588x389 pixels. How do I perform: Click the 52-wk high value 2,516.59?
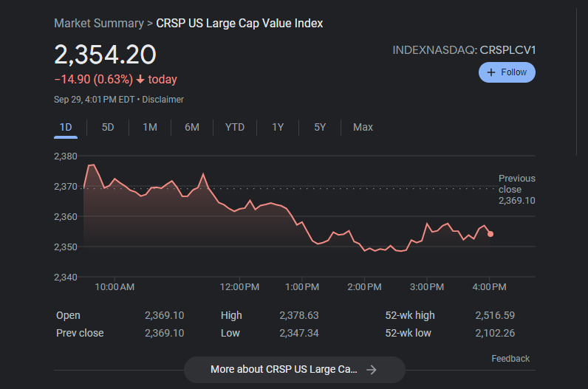tap(495, 315)
